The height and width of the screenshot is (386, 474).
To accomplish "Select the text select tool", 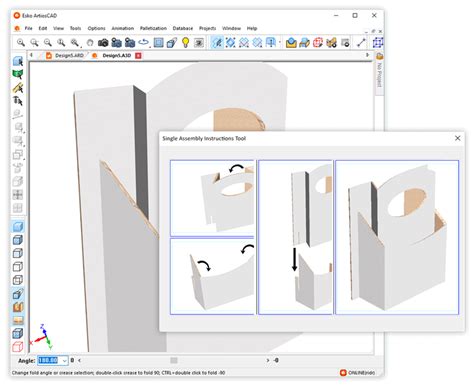I will pos(18,100).
